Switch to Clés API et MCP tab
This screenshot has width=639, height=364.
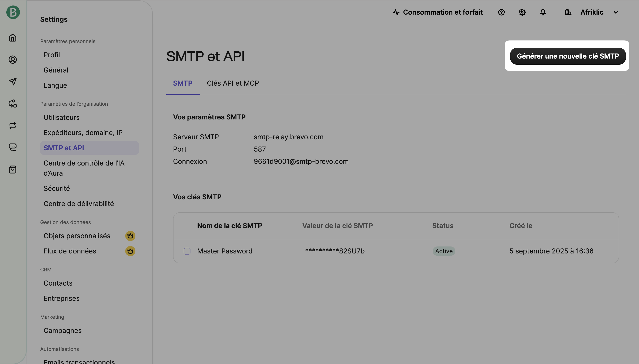click(x=233, y=83)
